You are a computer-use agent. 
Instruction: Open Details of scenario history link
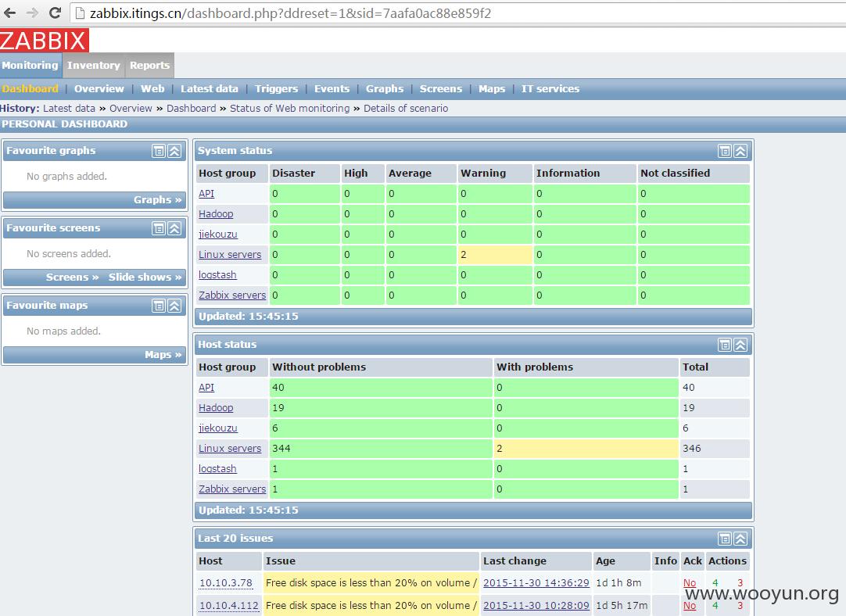coord(406,109)
